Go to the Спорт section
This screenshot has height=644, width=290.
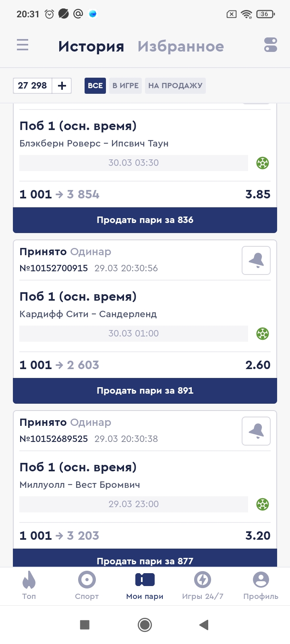coord(87,586)
